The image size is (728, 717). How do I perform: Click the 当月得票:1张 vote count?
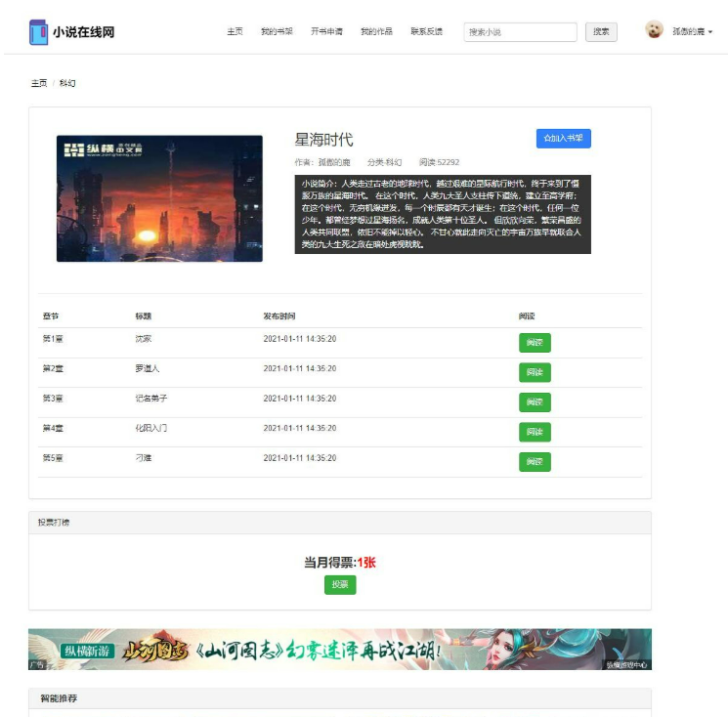[340, 563]
